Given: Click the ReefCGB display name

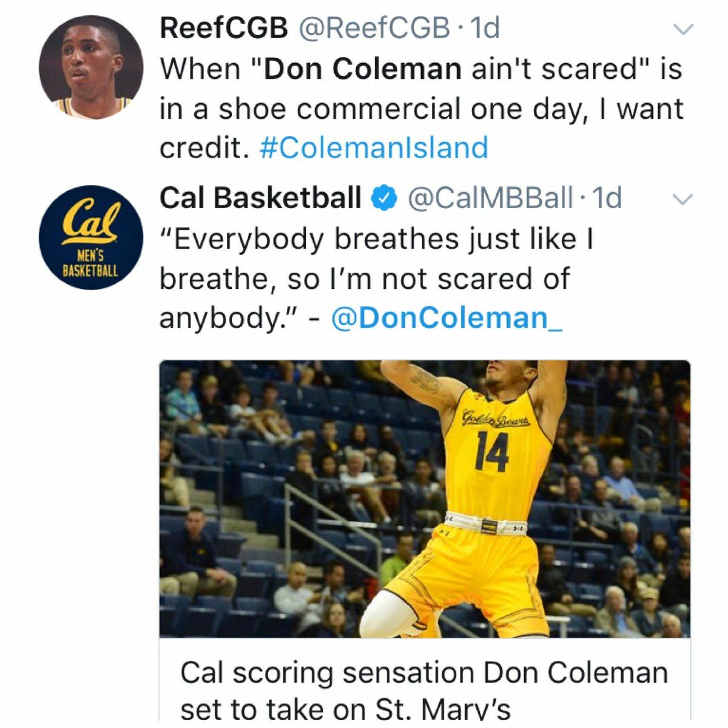Looking at the screenshot, I should coord(224,28).
